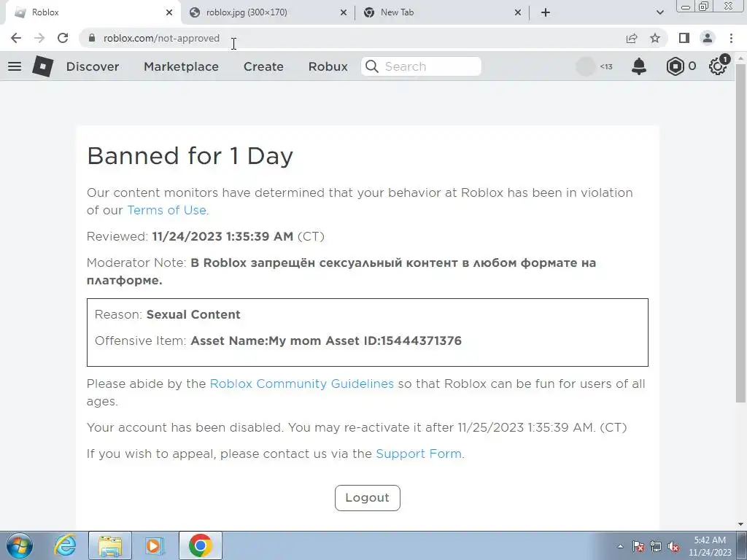This screenshot has width=747, height=560.
Task: Click the Logout button
Action: coord(368,497)
